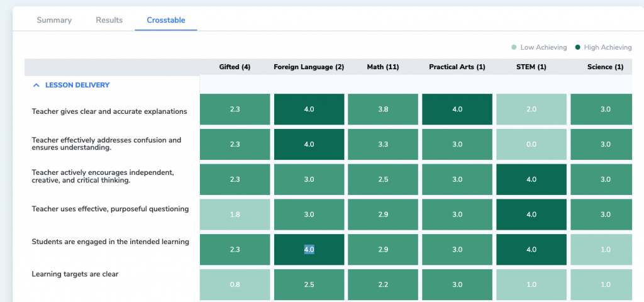Screen dimensions: 644x302
Task: Click the Gifted (4) column header
Action: 235,67
